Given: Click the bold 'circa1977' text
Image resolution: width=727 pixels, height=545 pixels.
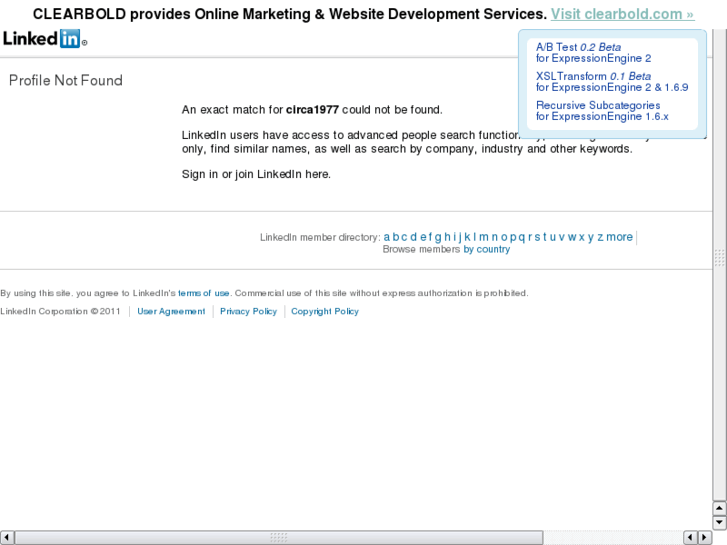Looking at the screenshot, I should point(312,110).
